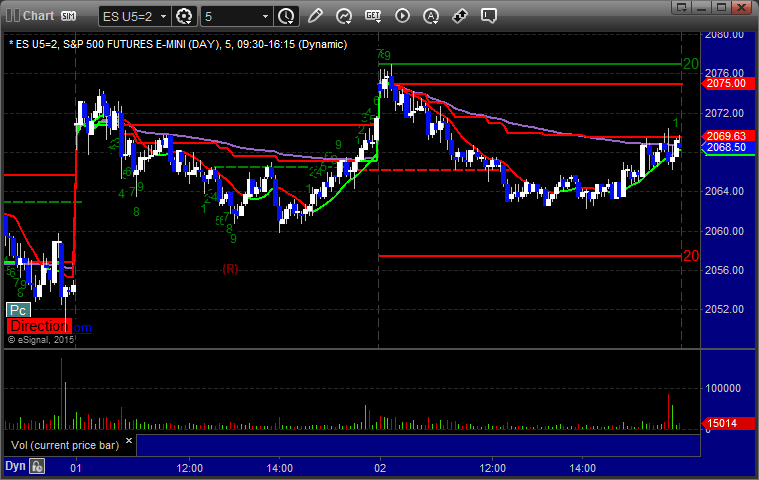The height and width of the screenshot is (480, 759).
Task: Click the symbol link arrows icon
Action: point(459,16)
